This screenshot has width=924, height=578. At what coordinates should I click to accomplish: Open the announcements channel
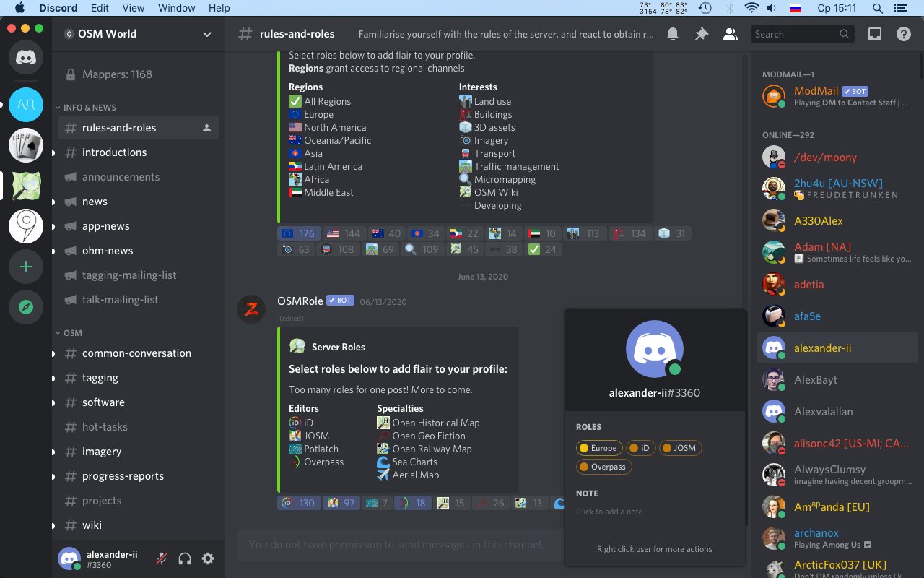[139, 177]
